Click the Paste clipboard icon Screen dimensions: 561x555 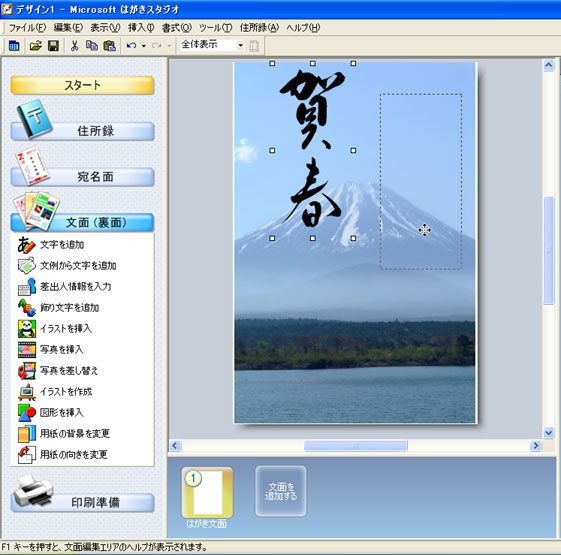[109, 45]
